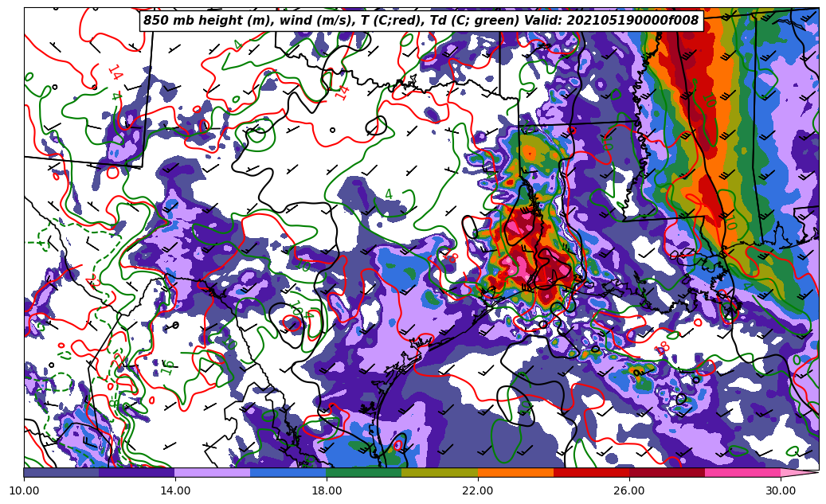Choose the olive-yellow colorbar segment
This screenshot has height=504, width=826.
click(439, 472)
